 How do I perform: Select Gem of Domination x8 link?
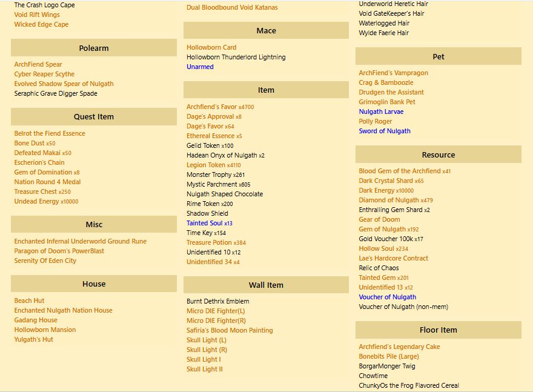click(47, 173)
